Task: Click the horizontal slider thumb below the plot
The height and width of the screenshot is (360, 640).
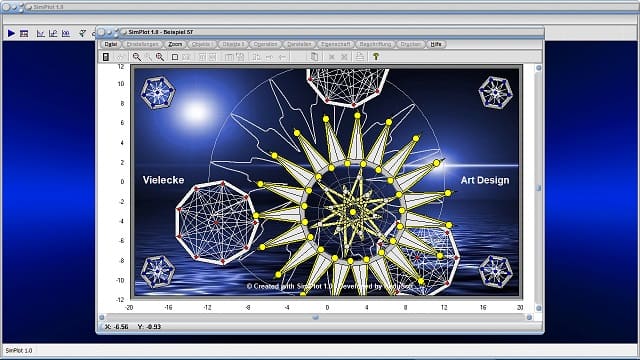Action: point(316,317)
